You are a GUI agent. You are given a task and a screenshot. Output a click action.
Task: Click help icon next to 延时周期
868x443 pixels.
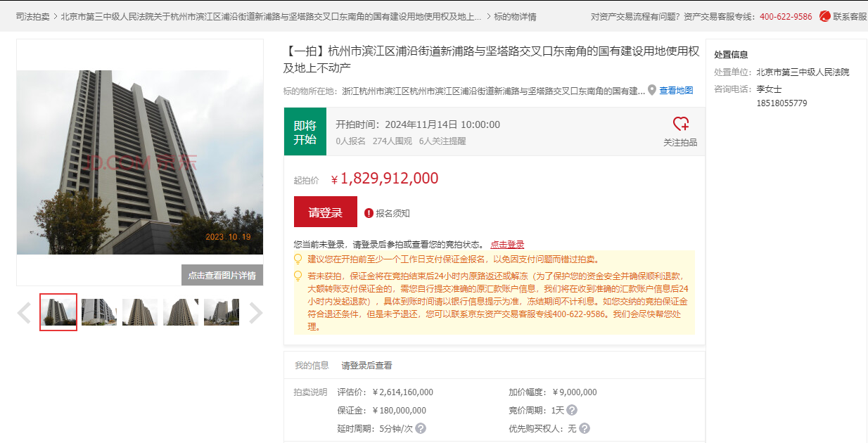(420, 428)
